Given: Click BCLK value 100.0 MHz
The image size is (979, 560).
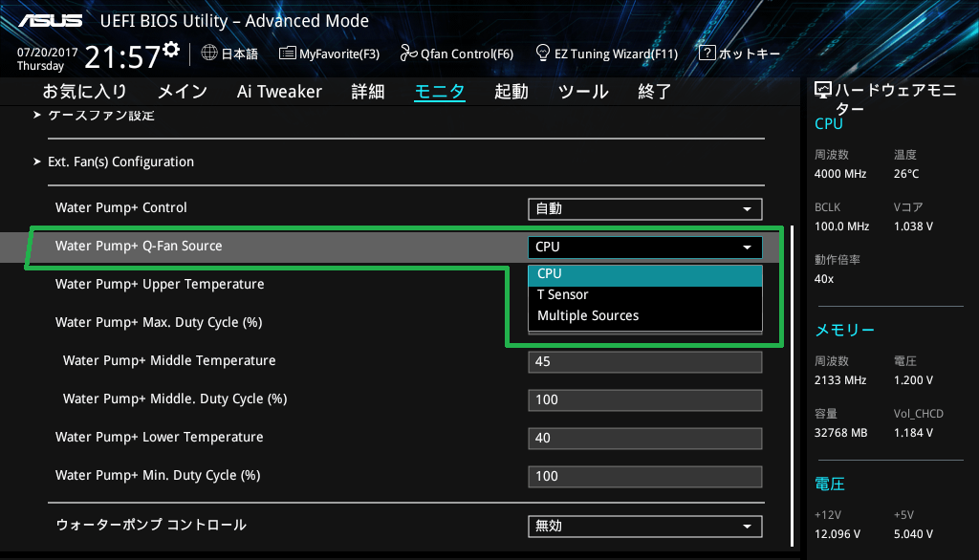Looking at the screenshot, I should [841, 226].
